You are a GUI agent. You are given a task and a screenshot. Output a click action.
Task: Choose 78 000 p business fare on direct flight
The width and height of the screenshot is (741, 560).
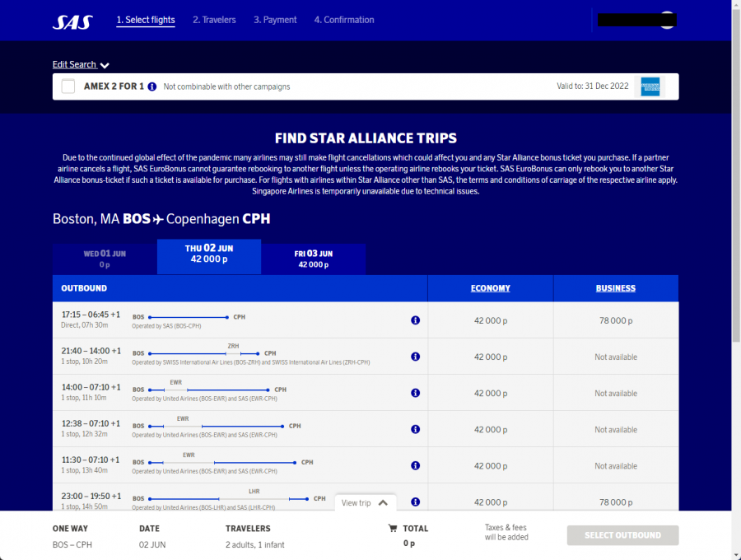click(x=616, y=320)
